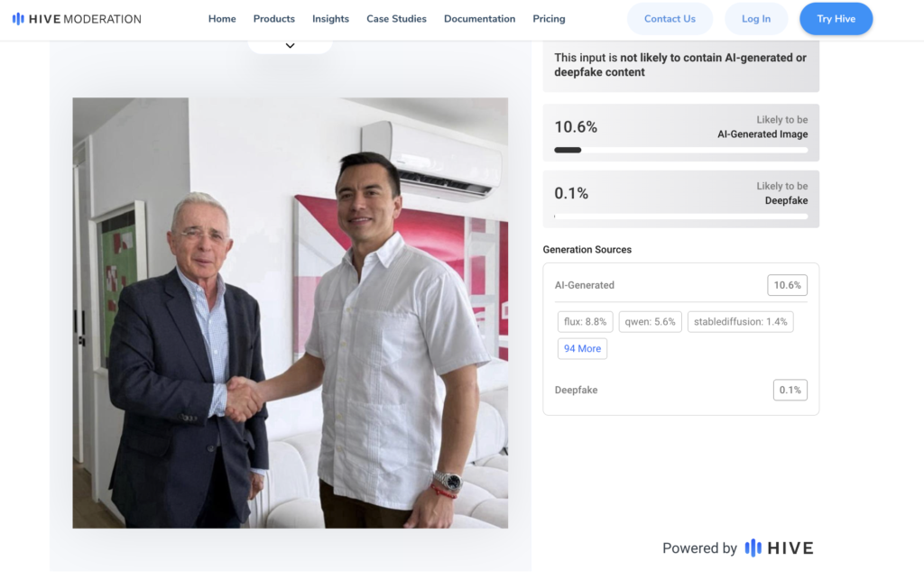Click the Hive Moderation logo icon
This screenshot has height=580, width=924.
tap(18, 19)
